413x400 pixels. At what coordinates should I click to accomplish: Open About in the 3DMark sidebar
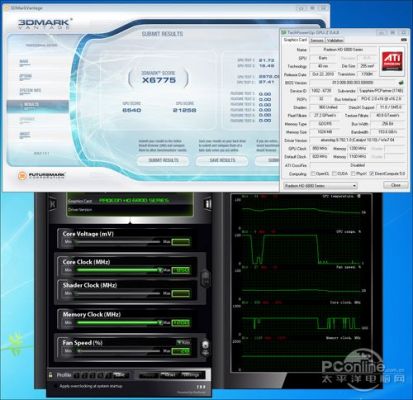tap(24, 135)
